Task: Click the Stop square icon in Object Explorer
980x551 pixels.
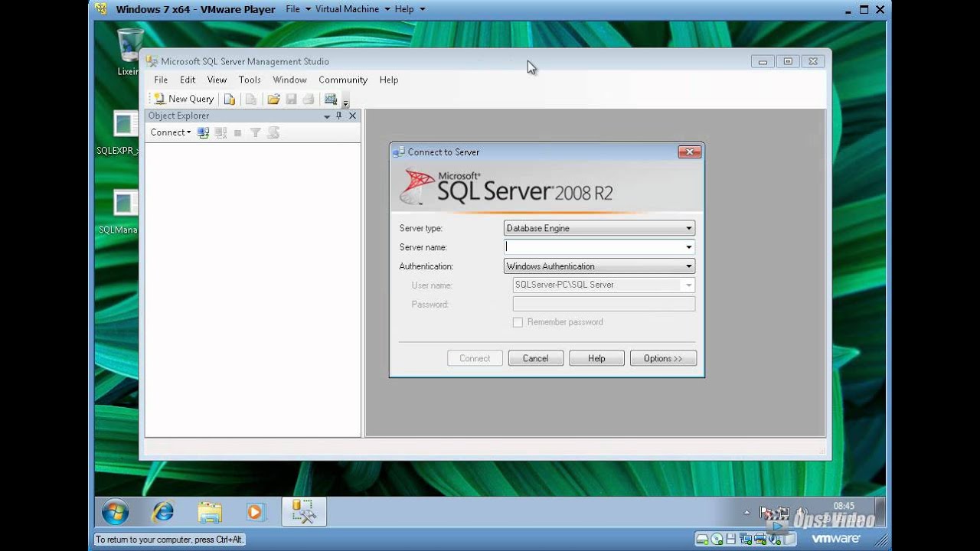Action: pos(238,132)
